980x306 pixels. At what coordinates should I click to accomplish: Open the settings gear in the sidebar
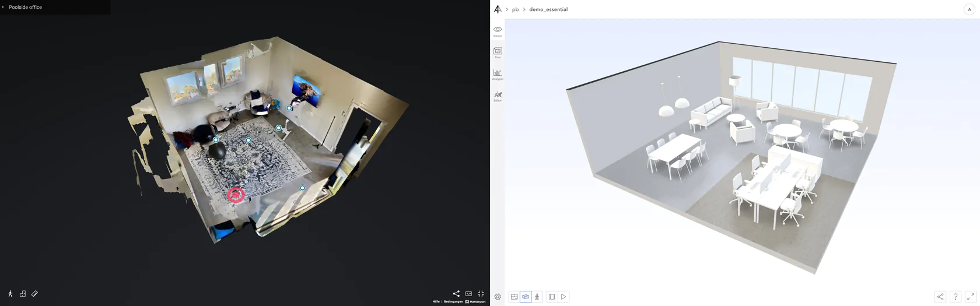point(498,297)
